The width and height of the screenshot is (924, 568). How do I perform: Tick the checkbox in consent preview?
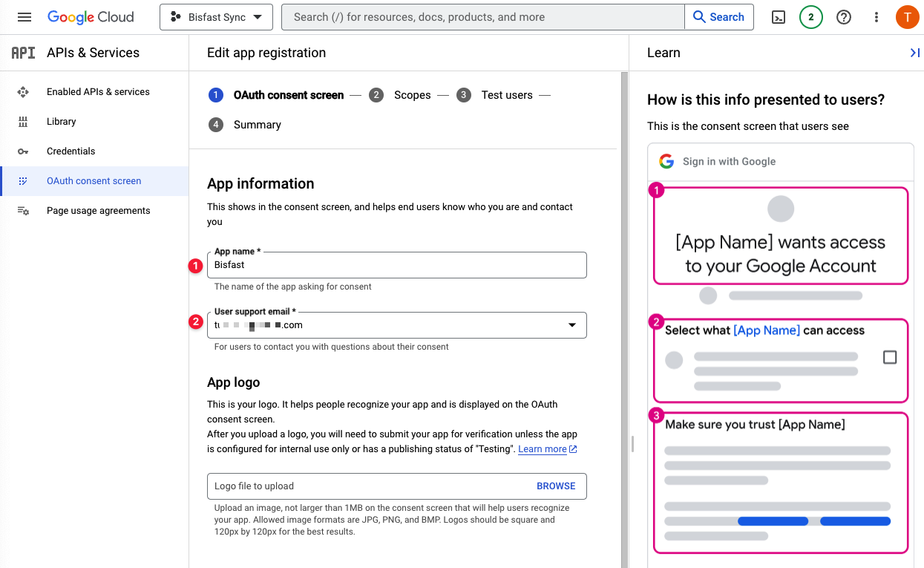(x=890, y=358)
